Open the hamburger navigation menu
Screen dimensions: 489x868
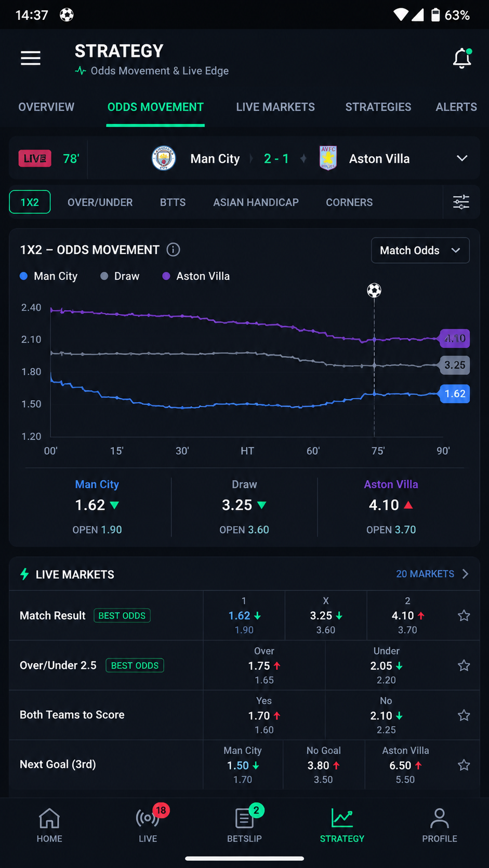30,58
